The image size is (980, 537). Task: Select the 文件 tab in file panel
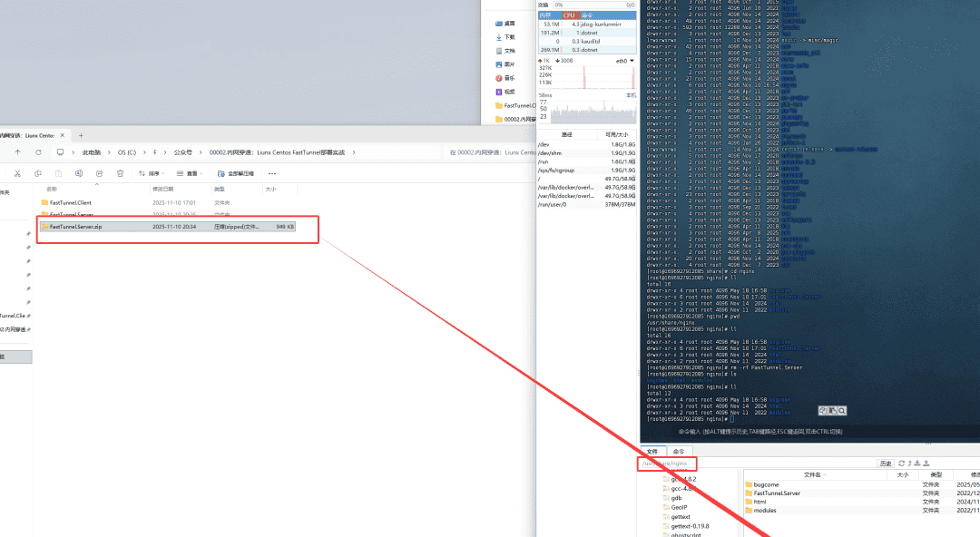coord(651,451)
